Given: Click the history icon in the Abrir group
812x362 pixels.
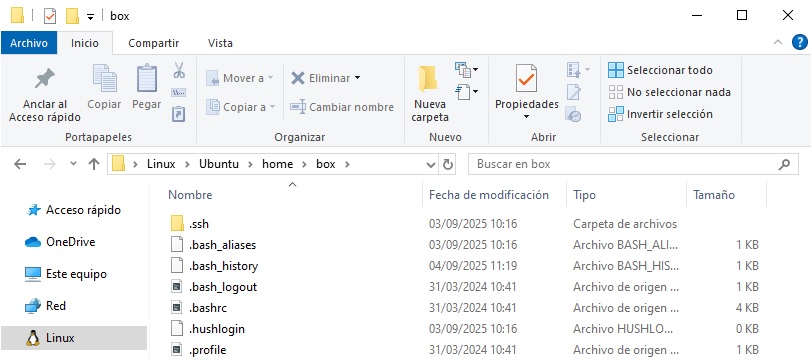Looking at the screenshot, I should (x=573, y=114).
